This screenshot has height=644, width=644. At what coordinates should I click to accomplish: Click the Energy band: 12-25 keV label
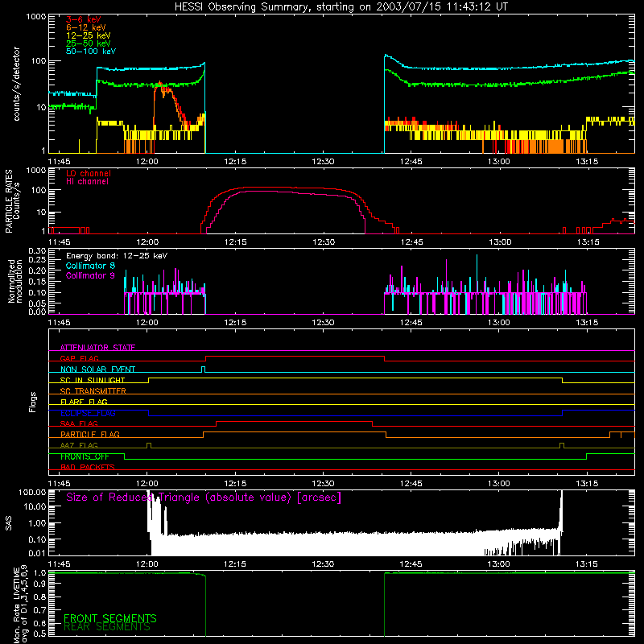coord(117,256)
